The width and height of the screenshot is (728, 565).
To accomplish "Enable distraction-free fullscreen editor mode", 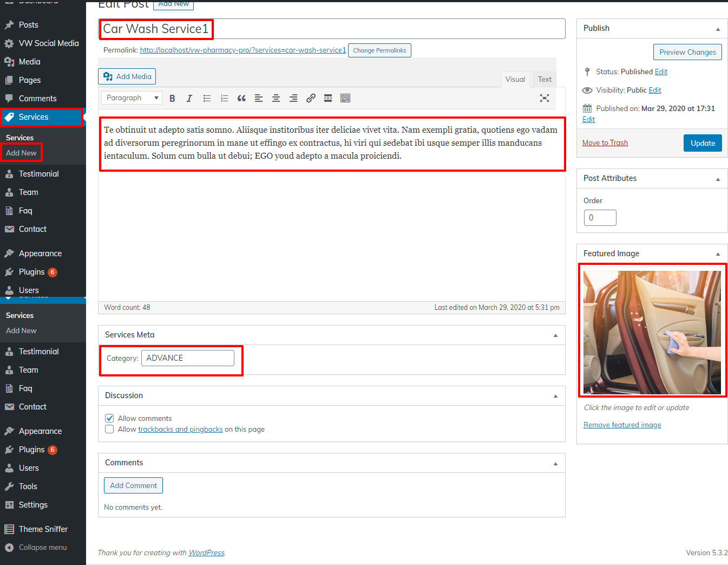I will click(545, 98).
